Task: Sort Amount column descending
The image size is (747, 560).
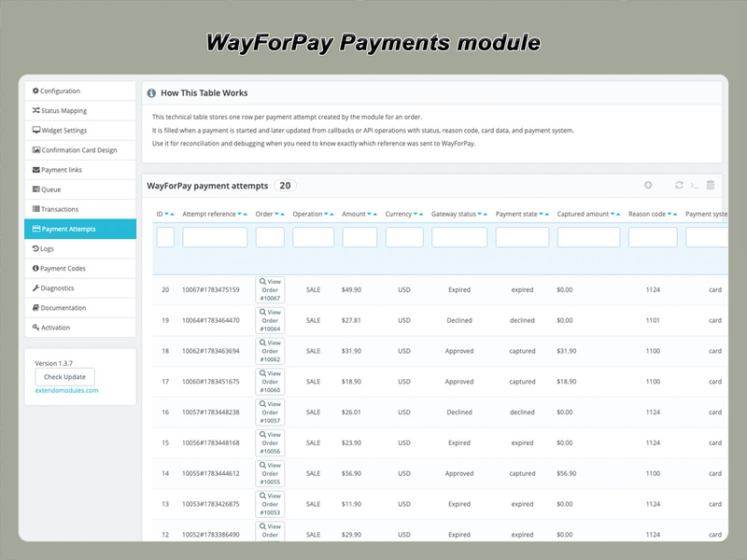Action: pyautogui.click(x=369, y=215)
